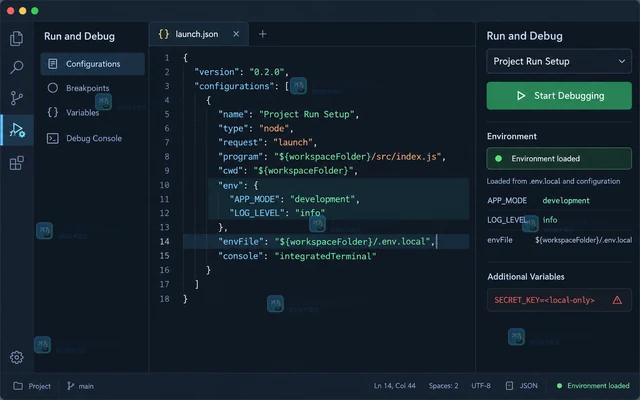Image resolution: width=640 pixels, height=400 pixels.
Task: Click "APP_MODE" key on line 11
Action: coord(254,199)
